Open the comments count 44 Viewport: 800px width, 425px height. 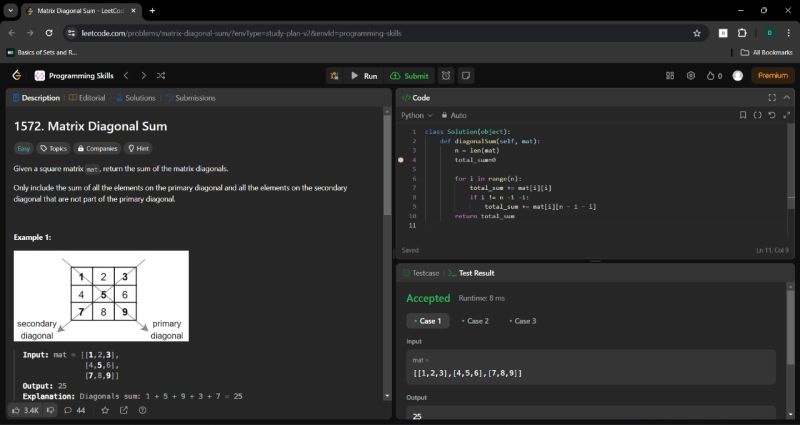pyautogui.click(x=74, y=410)
